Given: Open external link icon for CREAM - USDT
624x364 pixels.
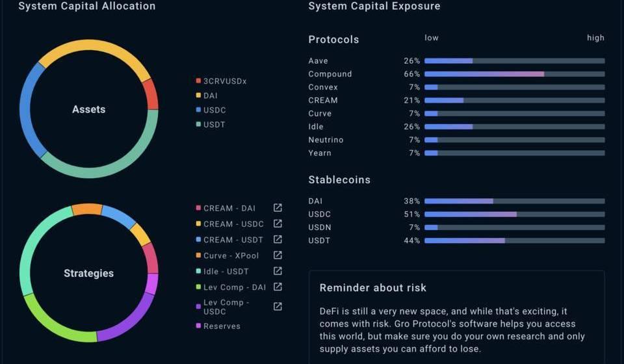Looking at the screenshot, I should point(278,240).
